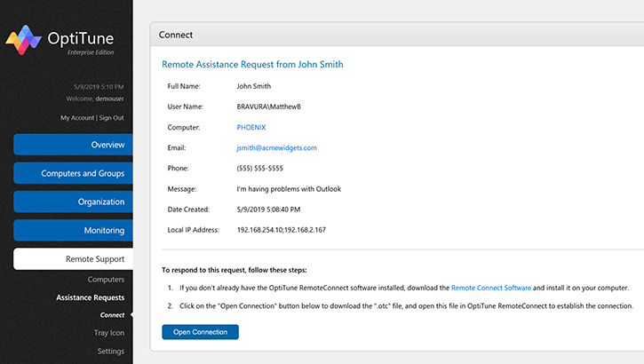Select the Full Name value John Smith
The width and height of the screenshot is (644, 364).
coord(254,86)
